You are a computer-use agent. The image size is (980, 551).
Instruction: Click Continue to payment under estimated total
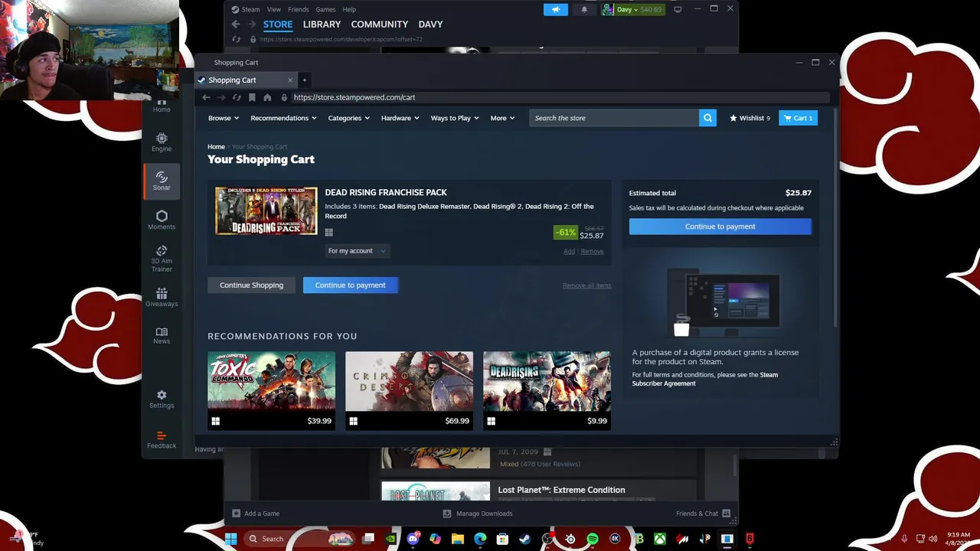tap(720, 227)
